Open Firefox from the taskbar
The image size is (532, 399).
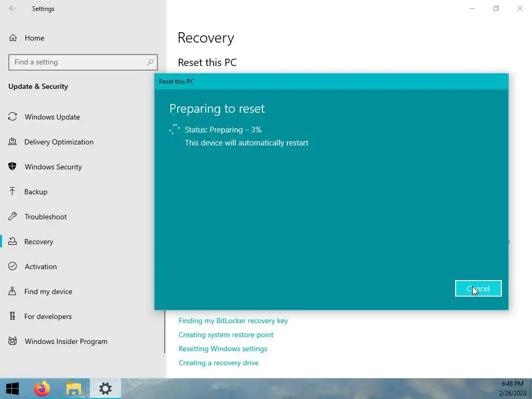tap(42, 389)
